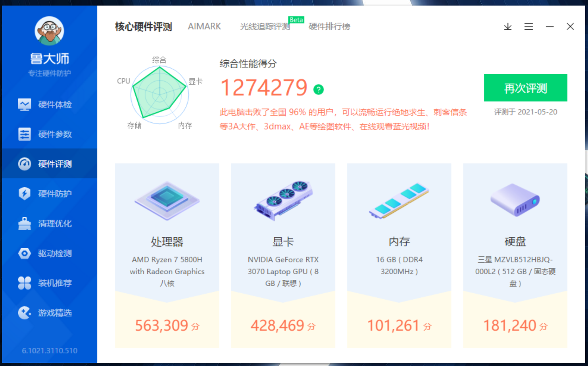588x366 pixels.
Task: Click the download arrow icon in title bar
Action: (508, 27)
